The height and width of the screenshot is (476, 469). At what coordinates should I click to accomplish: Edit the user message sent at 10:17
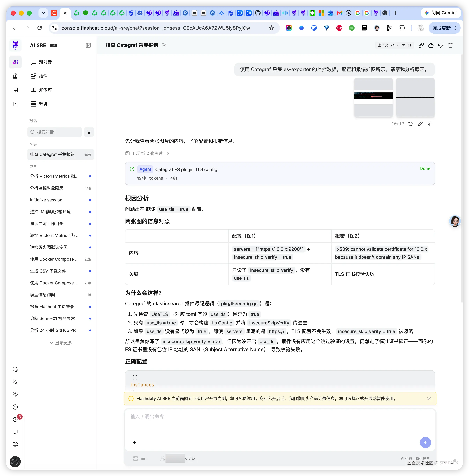coord(420,124)
